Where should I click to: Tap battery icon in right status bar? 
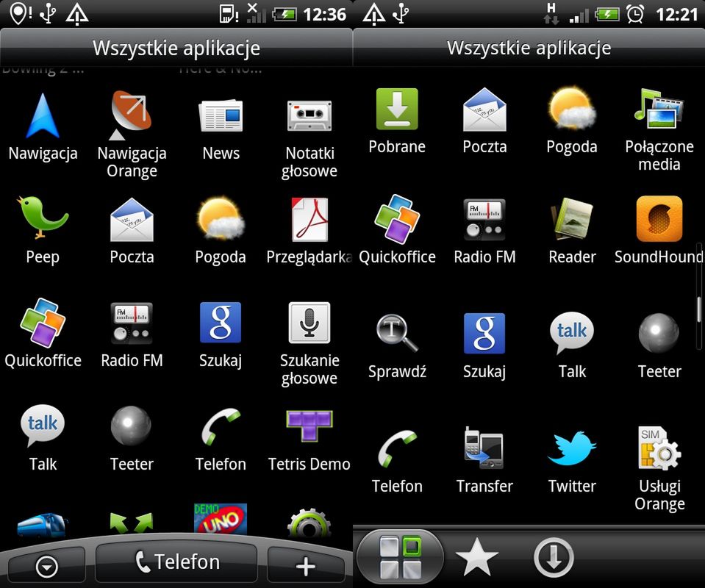607,15
